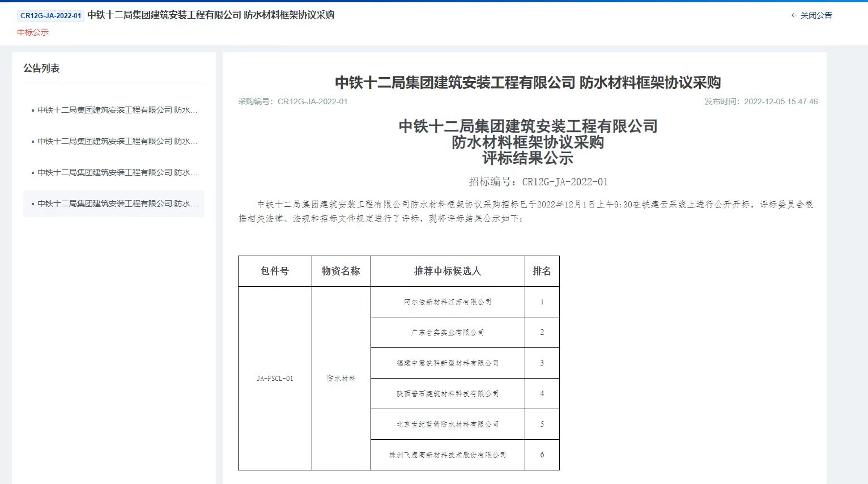Click the 发布时间 2022-12-05 15:47:46 timestamp
This screenshot has height=484, width=868.
click(x=761, y=101)
